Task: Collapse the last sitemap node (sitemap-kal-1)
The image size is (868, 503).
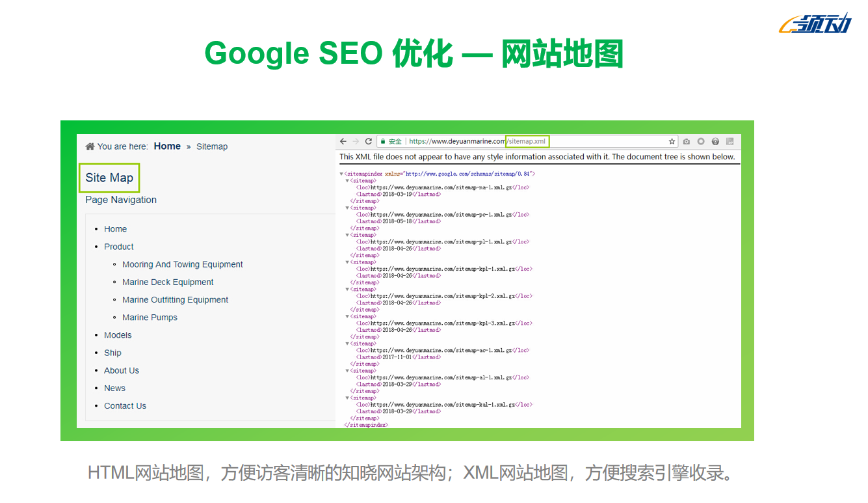Action: pyautogui.click(x=347, y=398)
